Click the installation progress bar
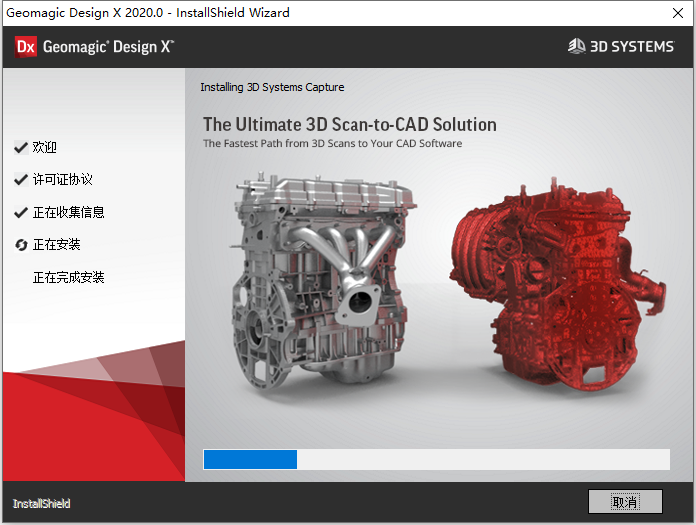The width and height of the screenshot is (696, 525). 436,459
